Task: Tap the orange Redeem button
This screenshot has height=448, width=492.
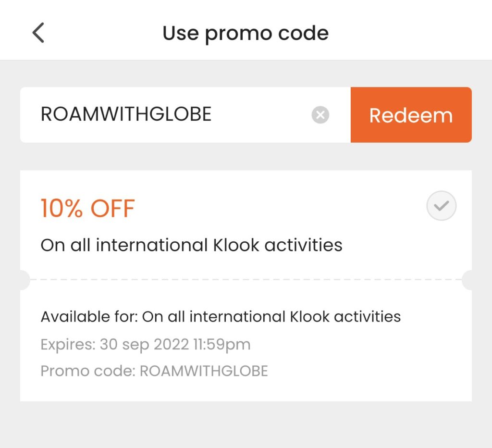Action: tap(411, 114)
